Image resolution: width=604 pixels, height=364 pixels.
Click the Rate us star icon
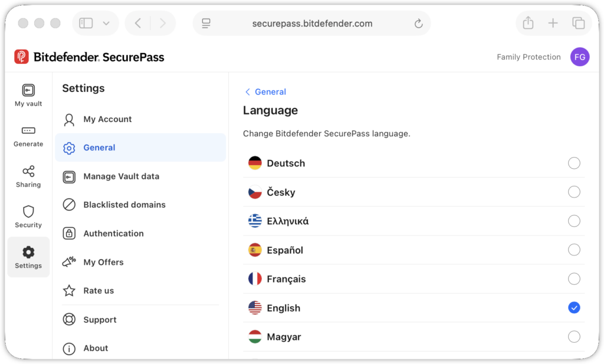69,290
